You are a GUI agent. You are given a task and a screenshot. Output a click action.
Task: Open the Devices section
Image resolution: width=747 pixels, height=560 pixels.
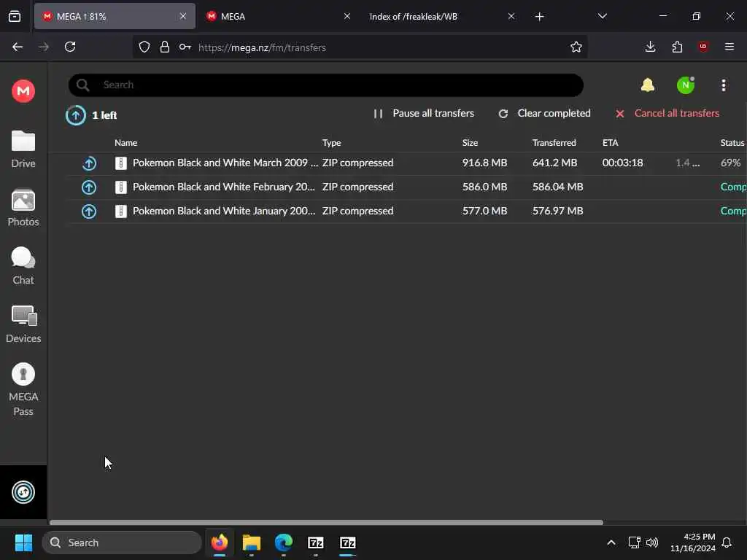click(23, 324)
